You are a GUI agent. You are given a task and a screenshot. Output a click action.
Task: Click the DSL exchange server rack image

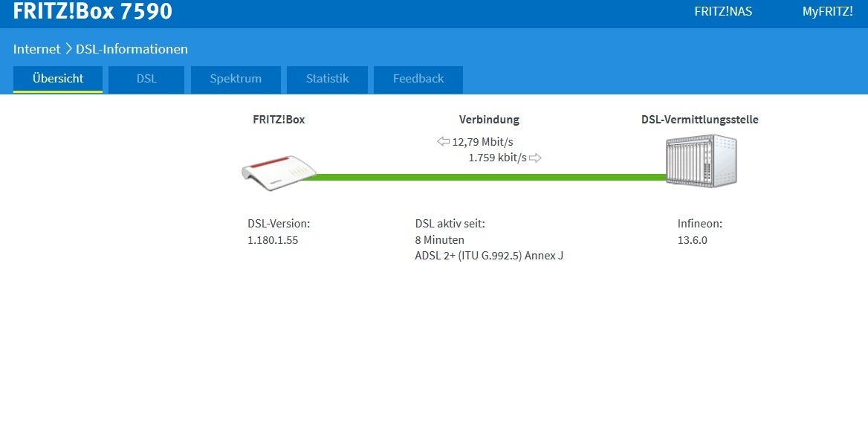pos(702,161)
